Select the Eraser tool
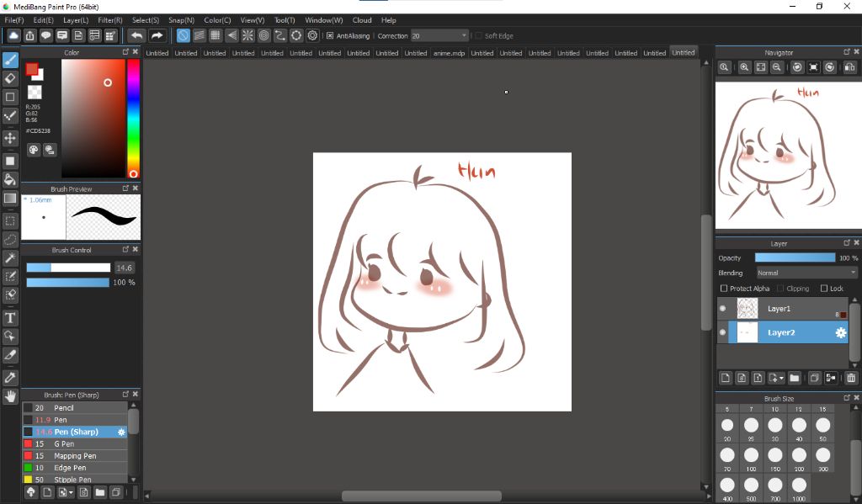This screenshot has height=504, width=862. tap(10, 78)
